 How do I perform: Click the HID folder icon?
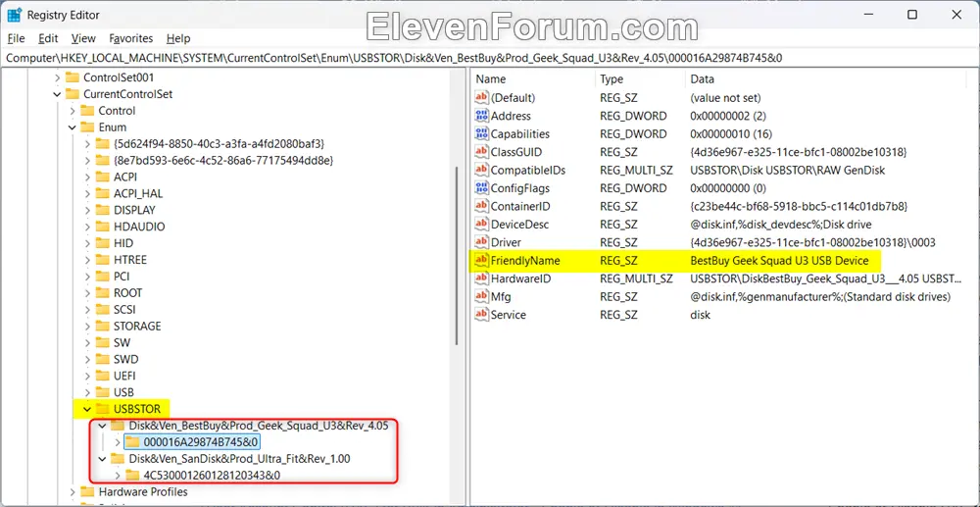[103, 243]
